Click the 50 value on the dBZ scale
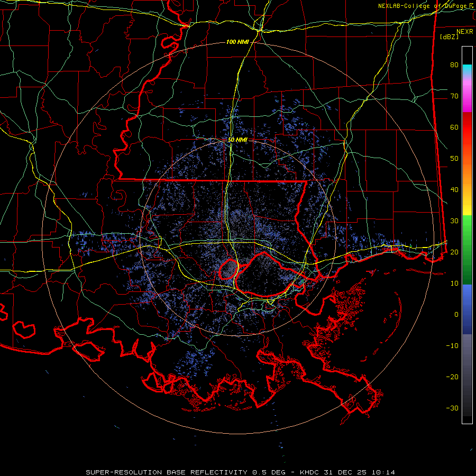Viewport: 476px width, 476px height. pyautogui.click(x=454, y=159)
